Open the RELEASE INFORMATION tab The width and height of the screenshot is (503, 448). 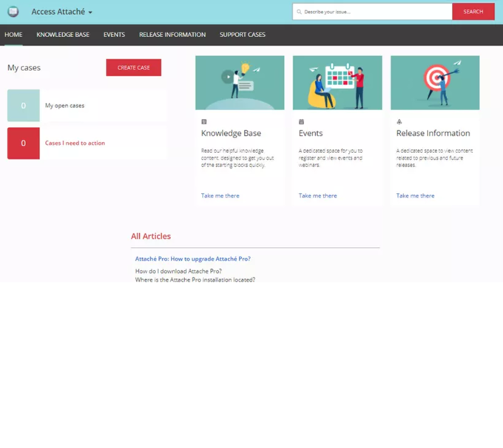click(x=172, y=35)
